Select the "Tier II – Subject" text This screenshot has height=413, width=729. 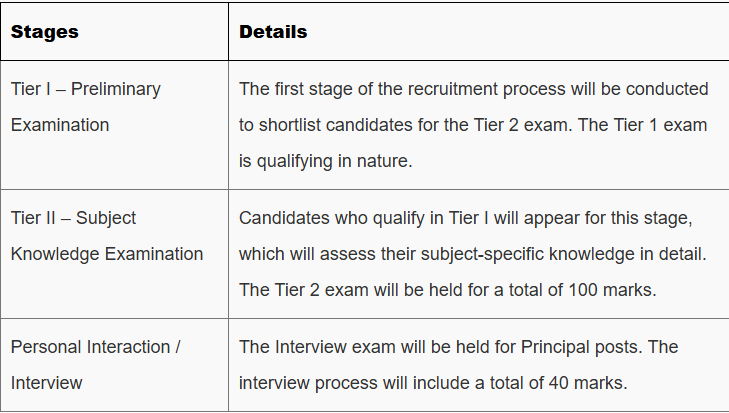click(73, 218)
